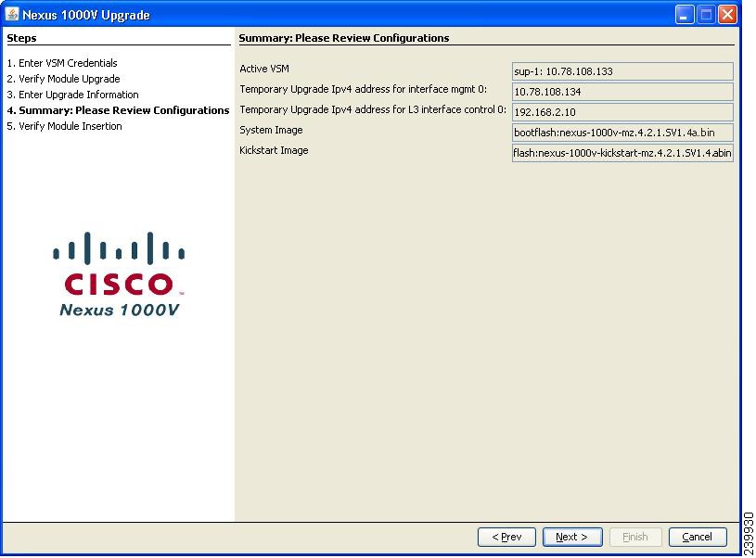Click the mgmt 0 temporary IPv4 address field
Image resolution: width=756 pixels, height=558 pixels.
pos(622,92)
